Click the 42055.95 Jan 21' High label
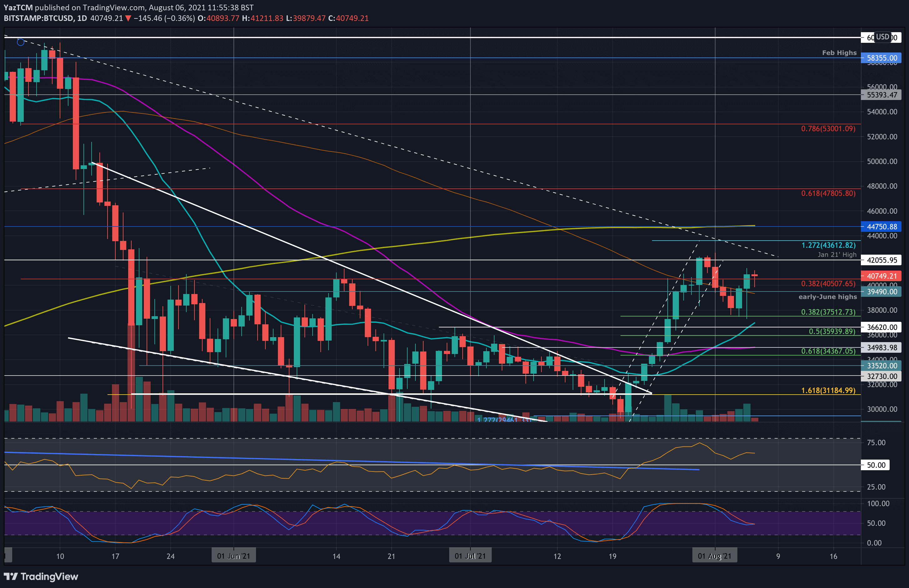 tap(881, 260)
